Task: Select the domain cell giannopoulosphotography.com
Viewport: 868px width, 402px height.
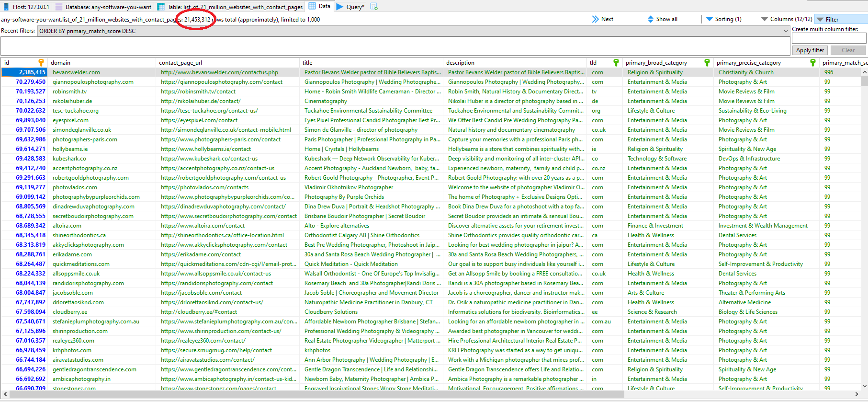Action: (101, 82)
